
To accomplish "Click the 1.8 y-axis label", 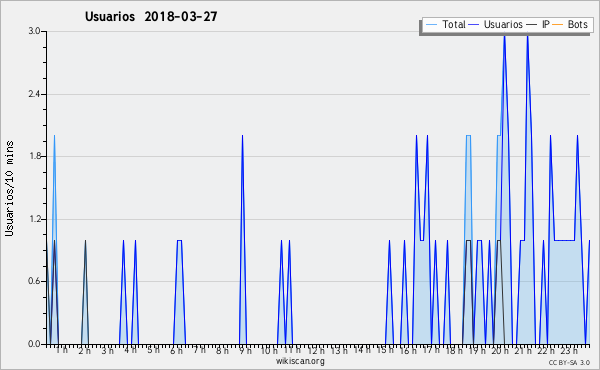I will point(34,156).
